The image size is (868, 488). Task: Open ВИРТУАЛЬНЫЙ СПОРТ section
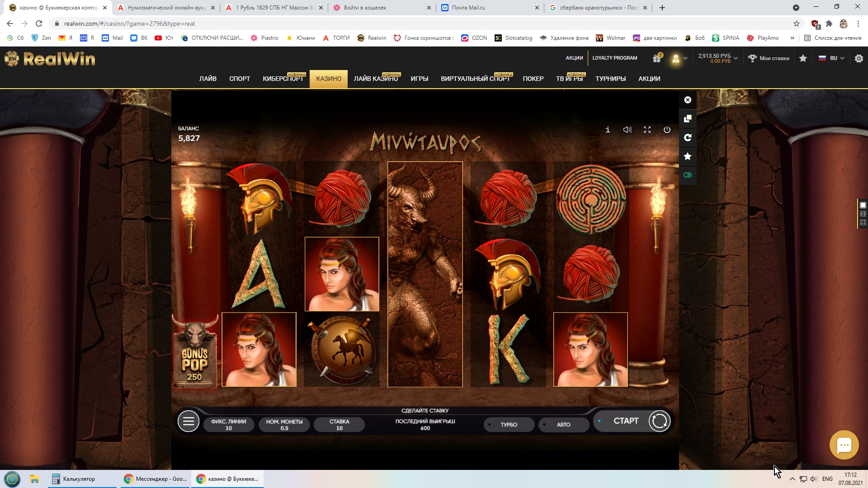(475, 79)
